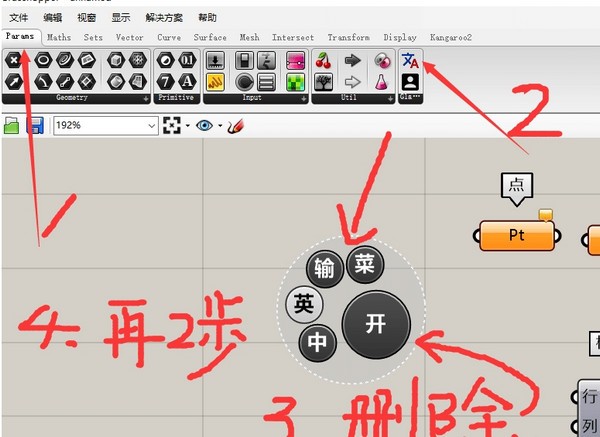Click the blue translate 文A icon
Image resolution: width=600 pixels, height=437 pixels.
[x=410, y=60]
